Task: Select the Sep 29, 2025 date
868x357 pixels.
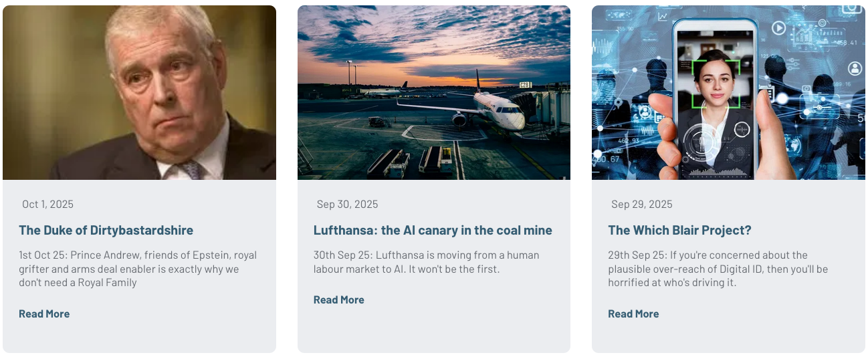Action: (641, 204)
